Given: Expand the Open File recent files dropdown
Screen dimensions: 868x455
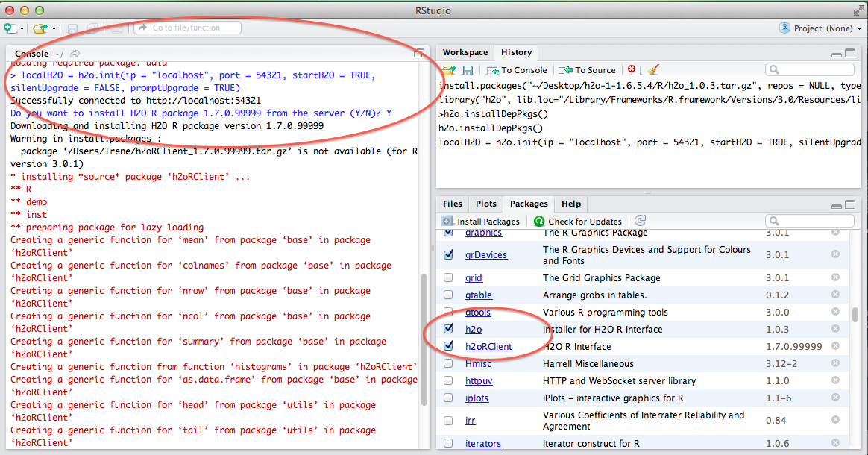Looking at the screenshot, I should coord(54,28).
